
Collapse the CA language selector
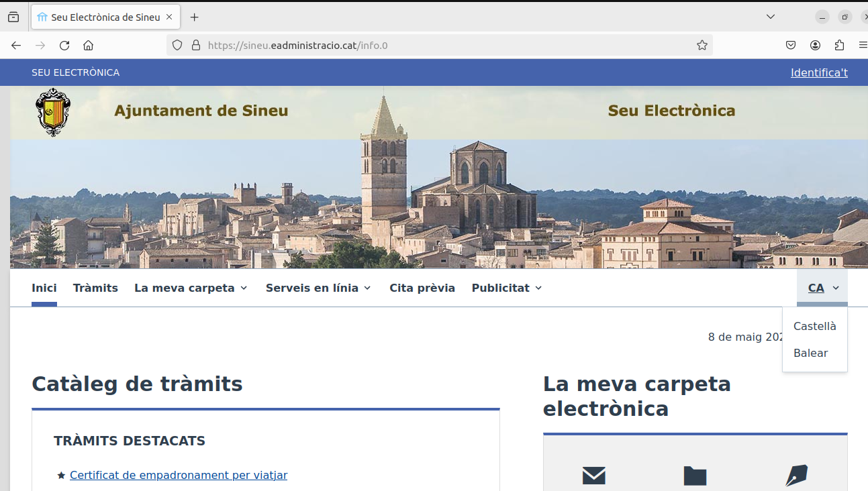coord(823,288)
